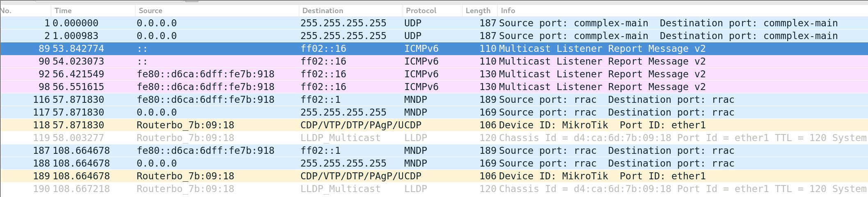The image size is (868, 197).
Task: Select the highlighted packet 89 ICMPv6 row
Action: [434, 49]
